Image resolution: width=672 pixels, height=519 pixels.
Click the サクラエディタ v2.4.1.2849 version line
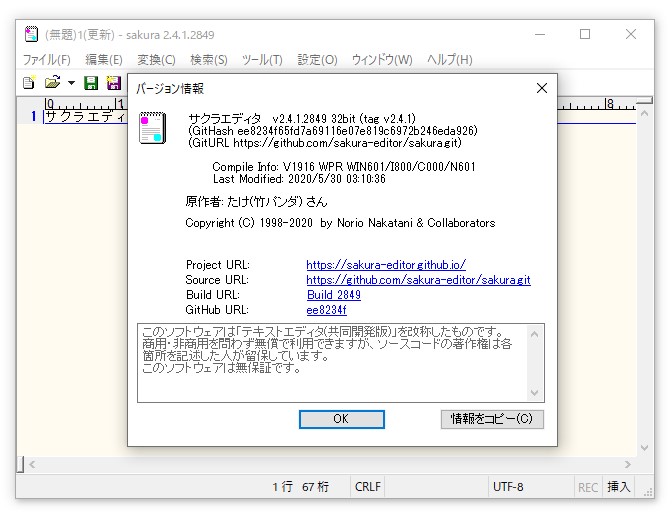tap(302, 119)
